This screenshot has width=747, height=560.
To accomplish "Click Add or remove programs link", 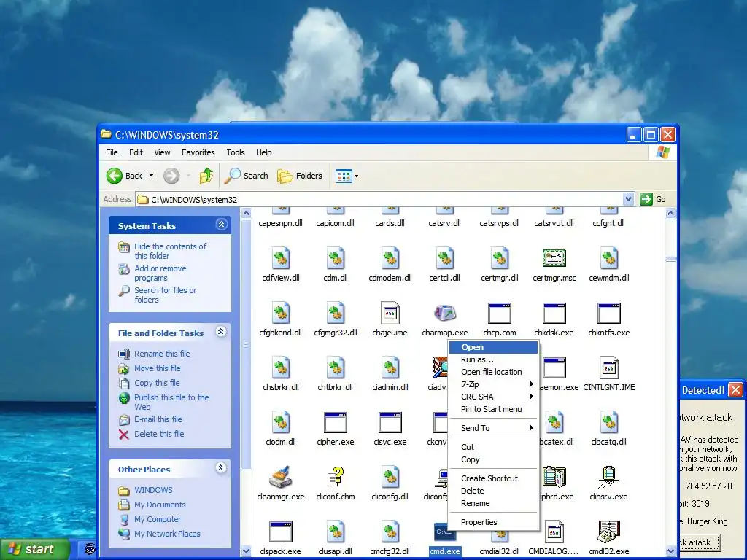I will (160, 273).
